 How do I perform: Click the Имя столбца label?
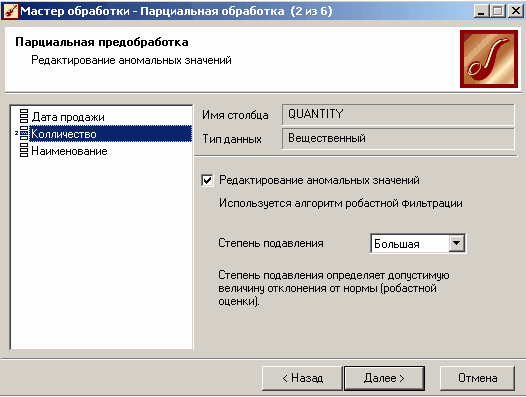(235, 115)
